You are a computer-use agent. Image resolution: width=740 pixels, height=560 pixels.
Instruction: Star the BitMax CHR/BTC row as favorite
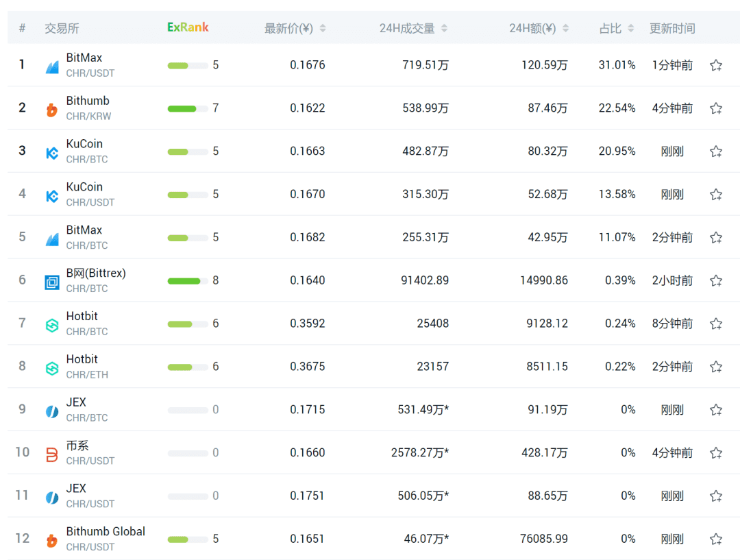pyautogui.click(x=716, y=237)
